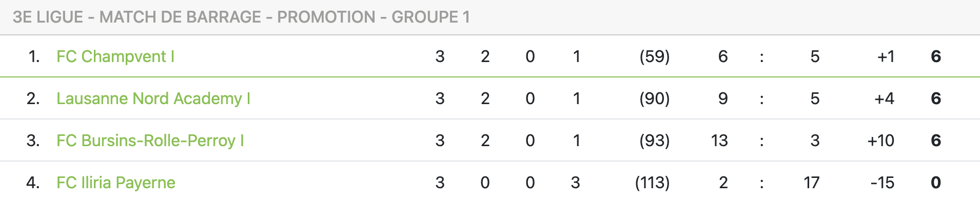Open the FC Bursins-Rolle-Perroy I team link
This screenshot has height=200, width=980.
[x=150, y=141]
